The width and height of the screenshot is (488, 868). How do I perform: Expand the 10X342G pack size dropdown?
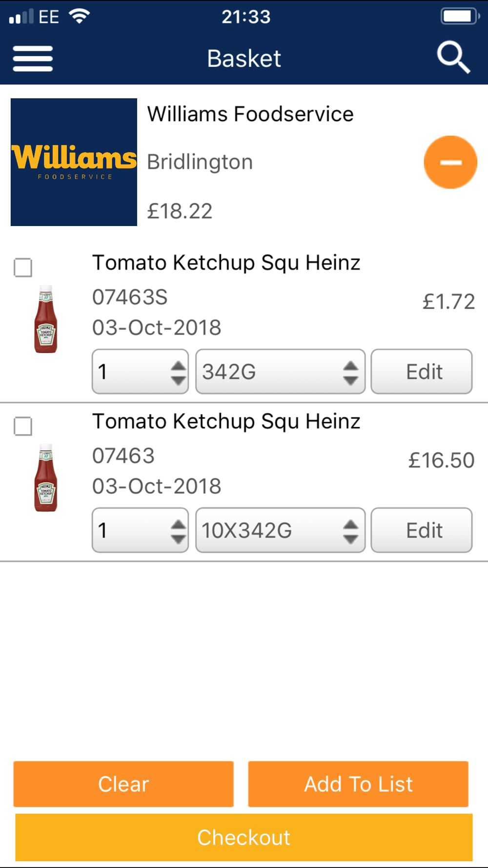click(281, 530)
